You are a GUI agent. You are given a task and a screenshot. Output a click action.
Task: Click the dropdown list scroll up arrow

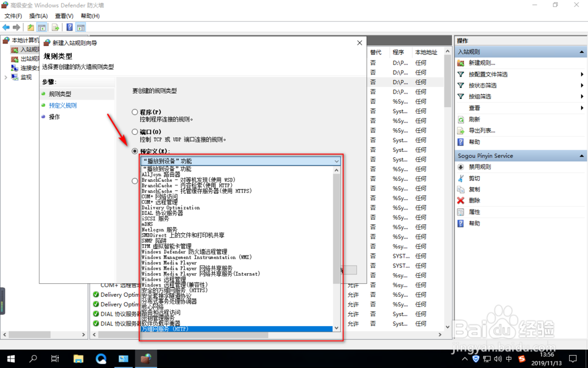(x=336, y=170)
